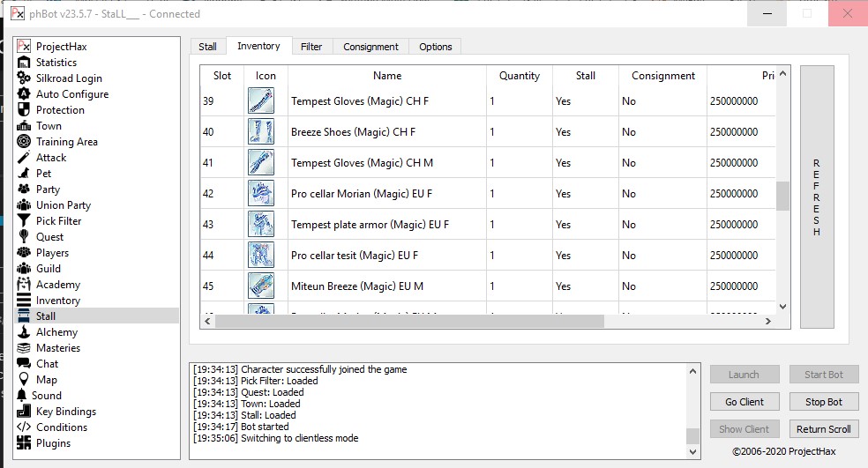Click the inventory table down scroll arrow

[x=782, y=306]
